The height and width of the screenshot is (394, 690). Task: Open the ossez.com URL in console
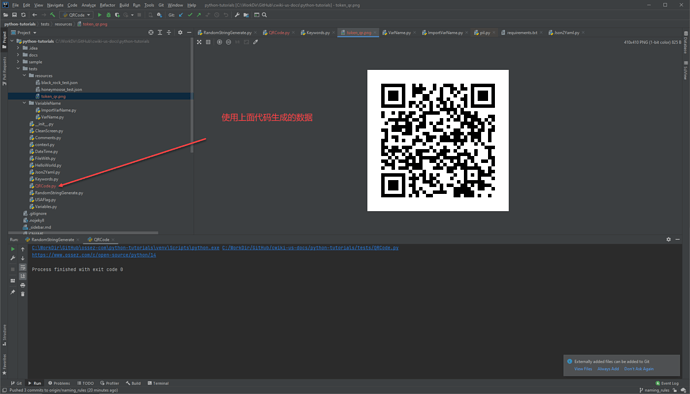(94, 255)
